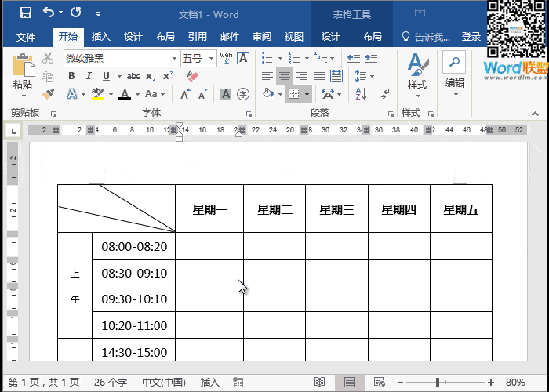Click the Cut scissors icon
This screenshot has width=549, height=392.
click(48, 58)
